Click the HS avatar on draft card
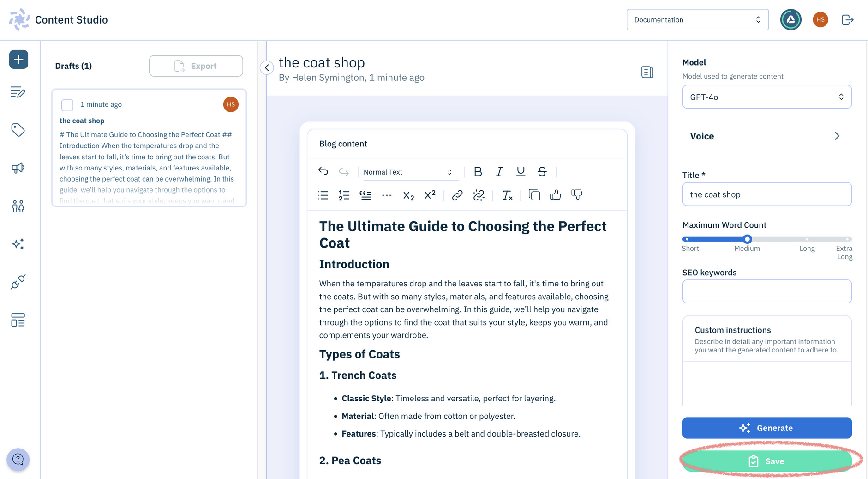Viewport: 868px width, 479px height. [231, 104]
